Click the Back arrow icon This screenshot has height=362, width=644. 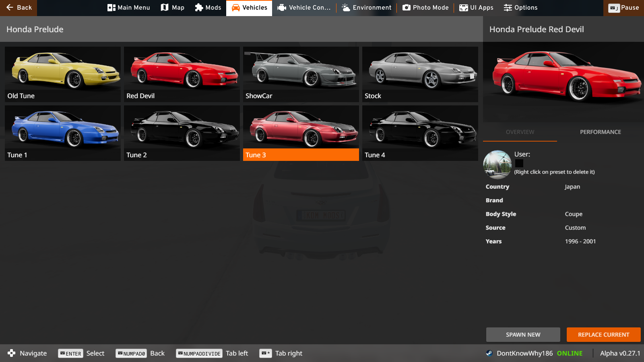[x=10, y=8]
